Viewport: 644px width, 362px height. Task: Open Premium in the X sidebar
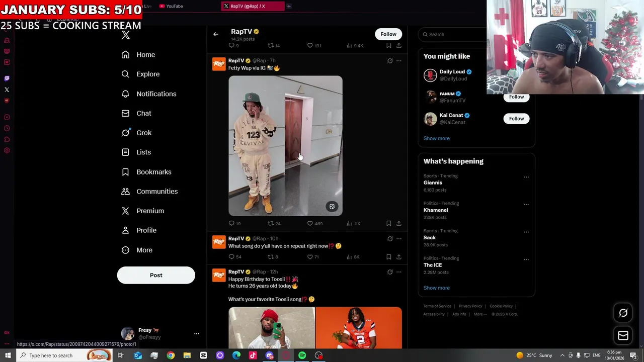tap(143, 211)
